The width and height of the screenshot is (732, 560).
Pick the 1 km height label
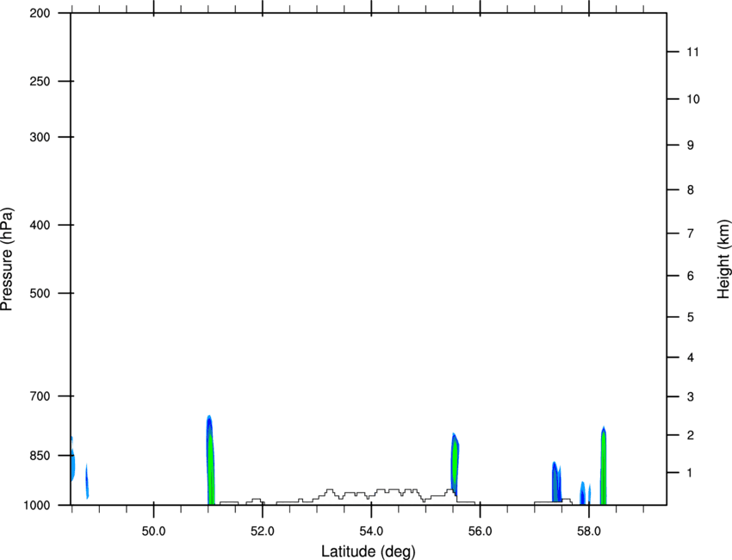(691, 473)
